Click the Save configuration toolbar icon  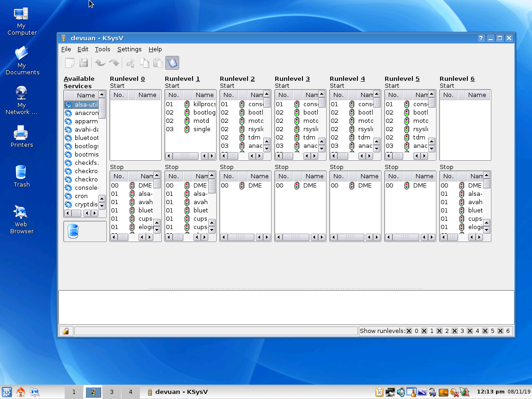pyautogui.click(x=84, y=63)
